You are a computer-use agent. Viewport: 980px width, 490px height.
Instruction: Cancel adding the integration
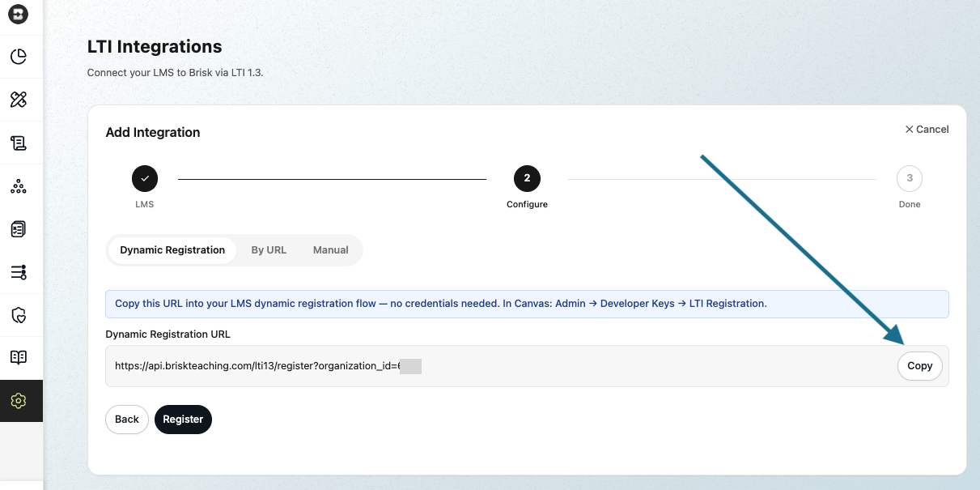(927, 130)
